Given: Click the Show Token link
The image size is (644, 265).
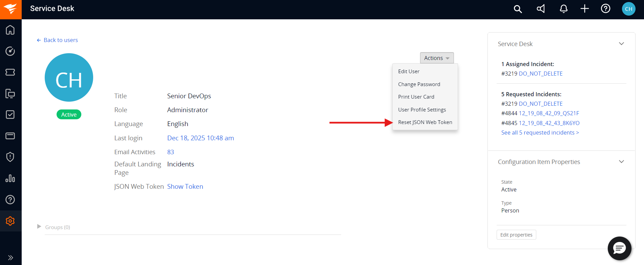Looking at the screenshot, I should pyautogui.click(x=185, y=187).
